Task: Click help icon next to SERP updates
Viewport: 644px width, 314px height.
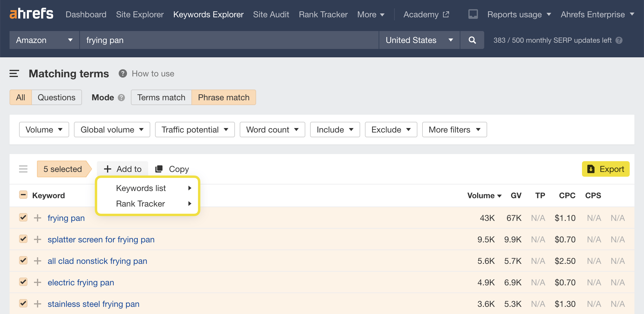Action: click(619, 40)
